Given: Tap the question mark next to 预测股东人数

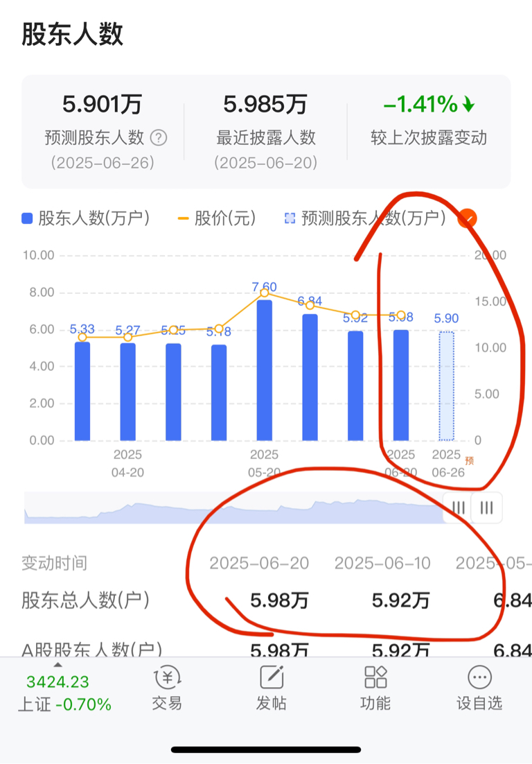Looking at the screenshot, I should pos(159,138).
